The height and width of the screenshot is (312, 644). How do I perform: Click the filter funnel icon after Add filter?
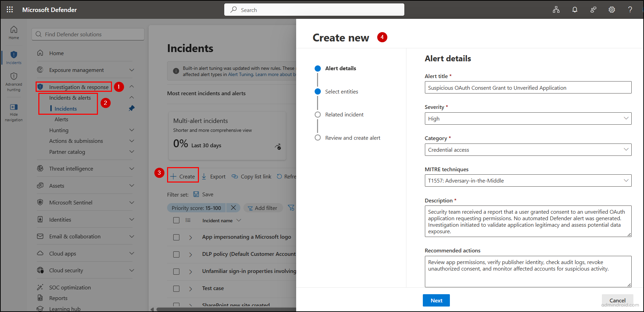pyautogui.click(x=291, y=208)
